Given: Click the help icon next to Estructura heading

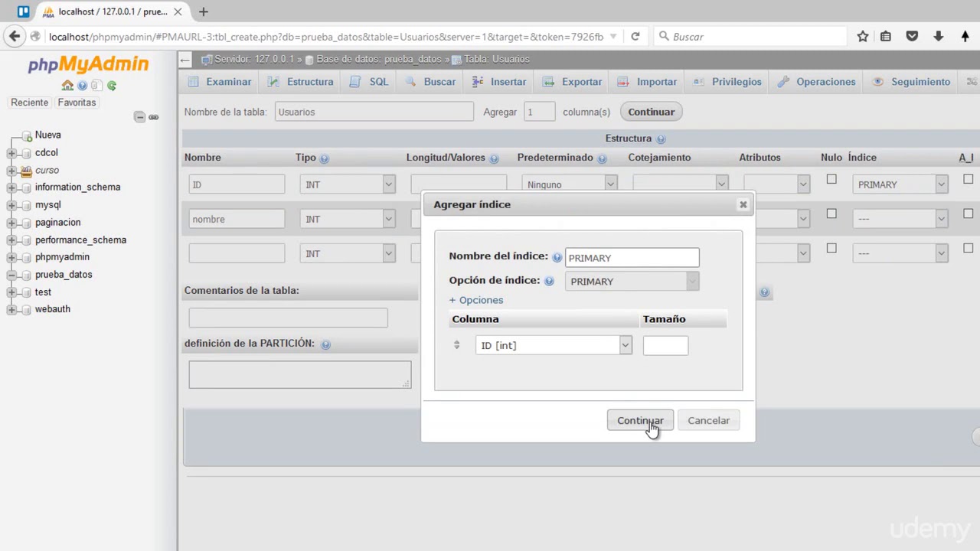Looking at the screenshot, I should (x=661, y=139).
